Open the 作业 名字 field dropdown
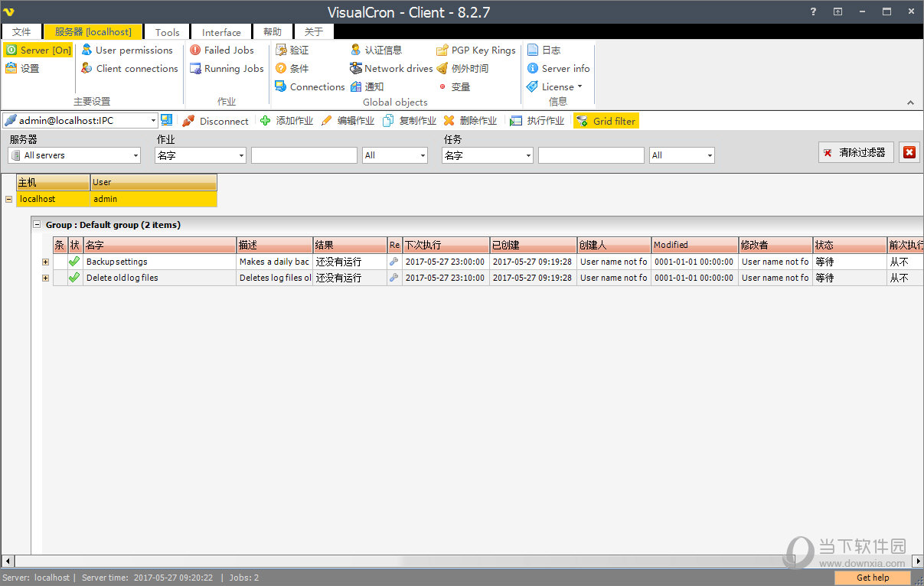924x586 pixels. pos(241,155)
